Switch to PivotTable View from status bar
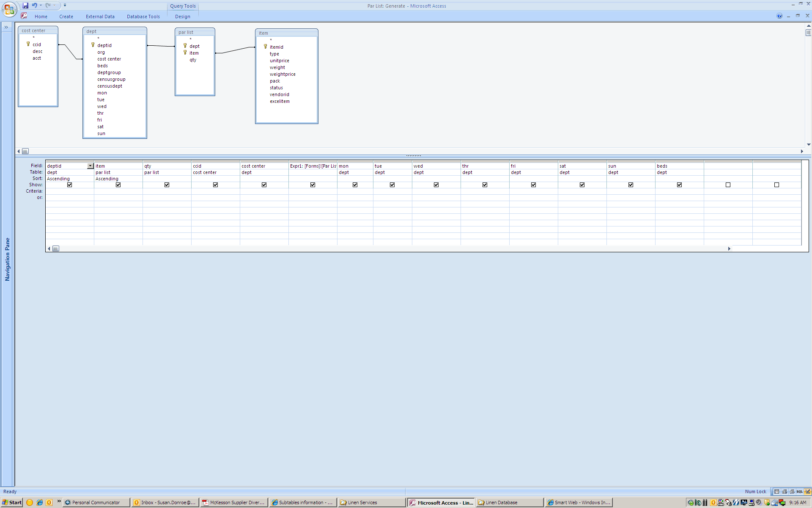Viewport: 812px width, 508px height. [x=785, y=491]
